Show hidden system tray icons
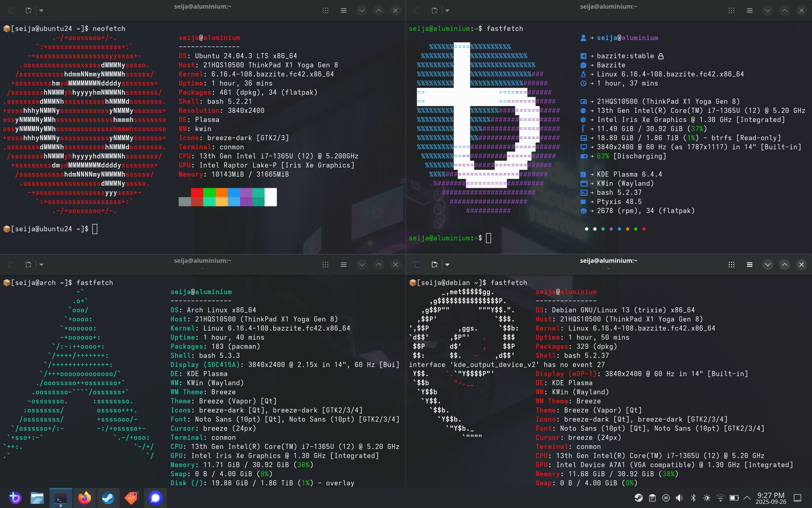Image resolution: width=812 pixels, height=508 pixels. click(x=747, y=498)
